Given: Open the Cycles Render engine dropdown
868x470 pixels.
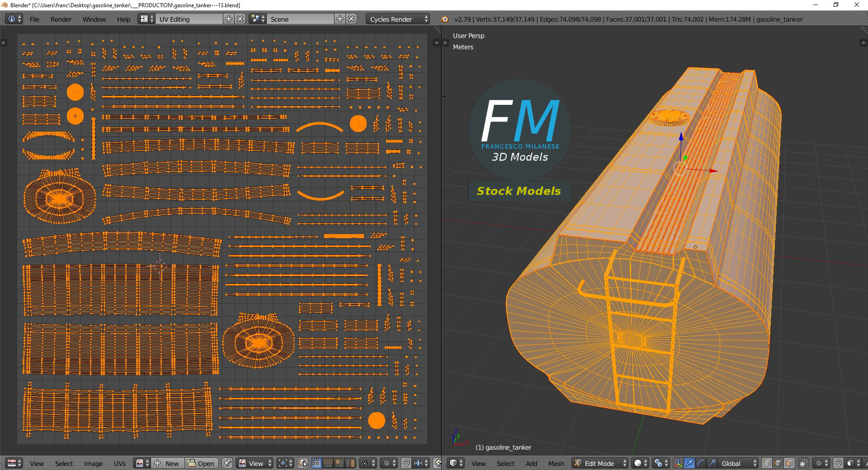Looking at the screenshot, I should (x=398, y=19).
